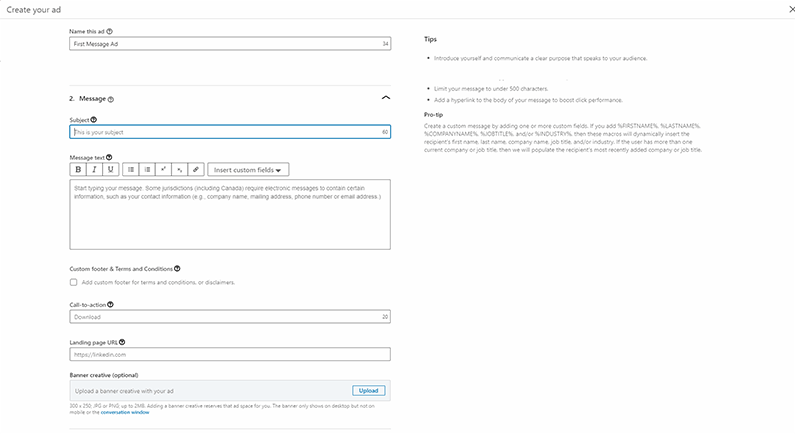Upload a banner creative
795x434 pixels.
[369, 390]
